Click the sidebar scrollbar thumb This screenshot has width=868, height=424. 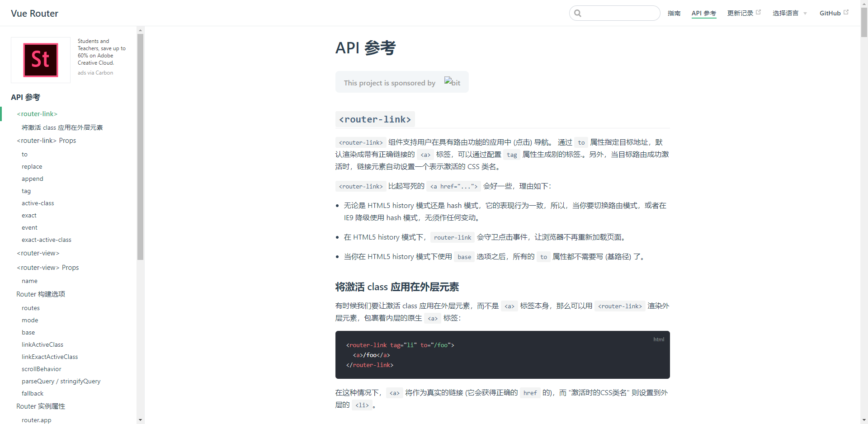(x=141, y=147)
